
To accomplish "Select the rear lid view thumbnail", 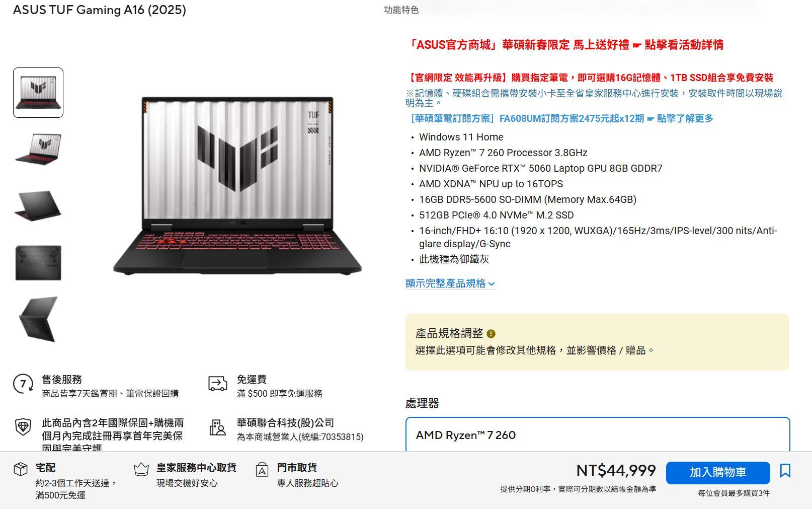I will [38, 206].
